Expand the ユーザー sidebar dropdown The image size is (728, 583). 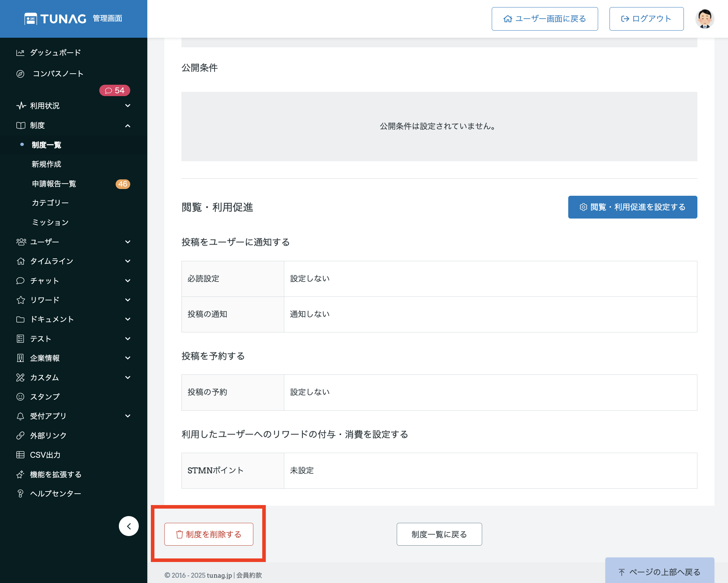(x=128, y=242)
